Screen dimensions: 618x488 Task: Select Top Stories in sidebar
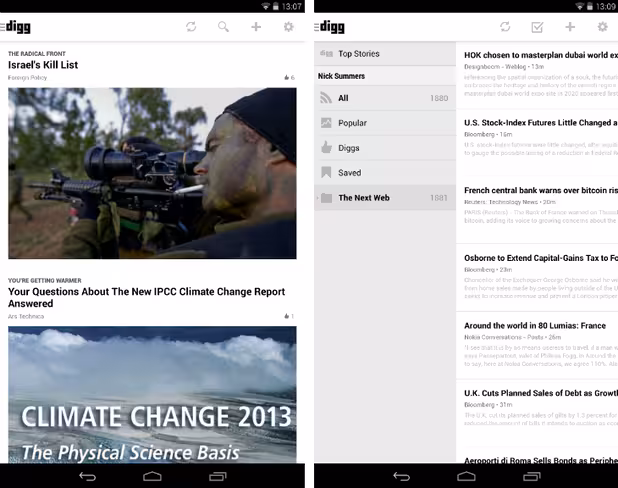[385, 54]
